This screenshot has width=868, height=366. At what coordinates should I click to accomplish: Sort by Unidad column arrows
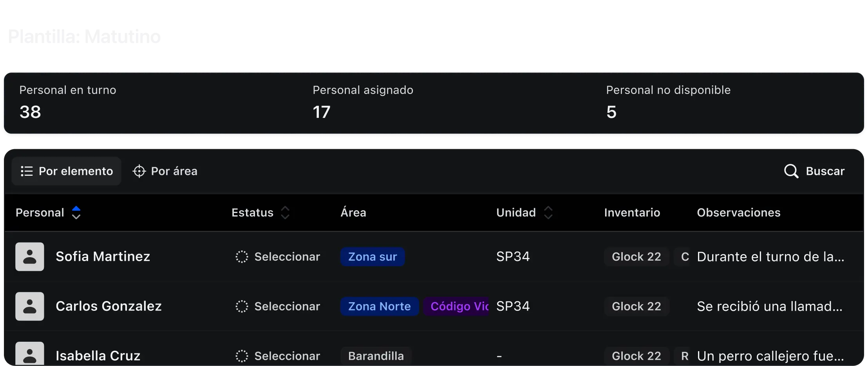pos(548,213)
